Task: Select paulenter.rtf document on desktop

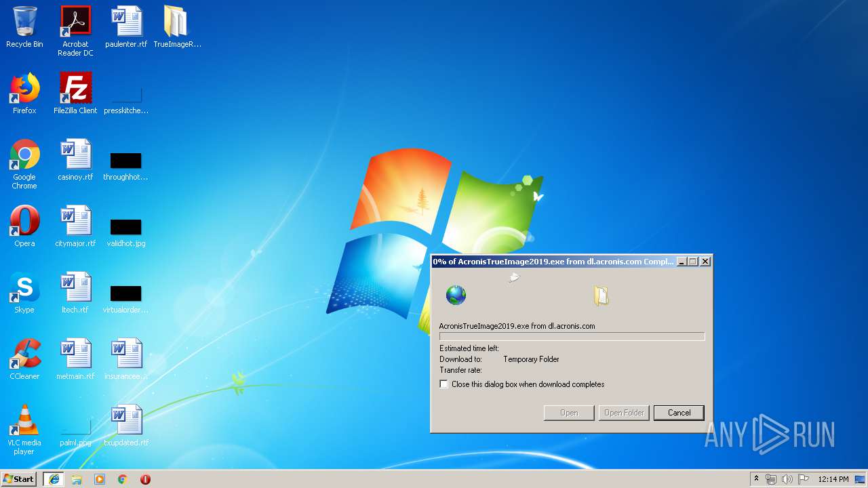Action: (x=126, y=28)
